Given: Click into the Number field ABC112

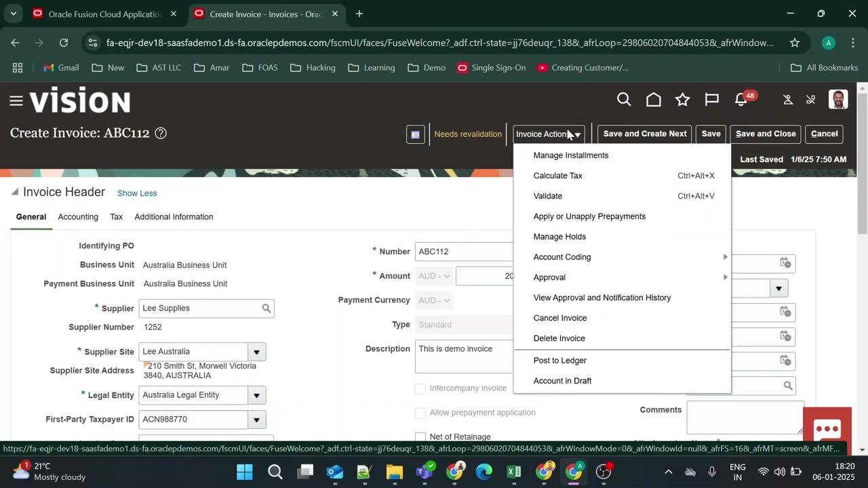Looking at the screenshot, I should point(465,251).
